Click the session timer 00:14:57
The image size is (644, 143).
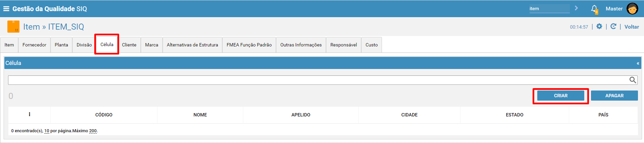pos(579,27)
